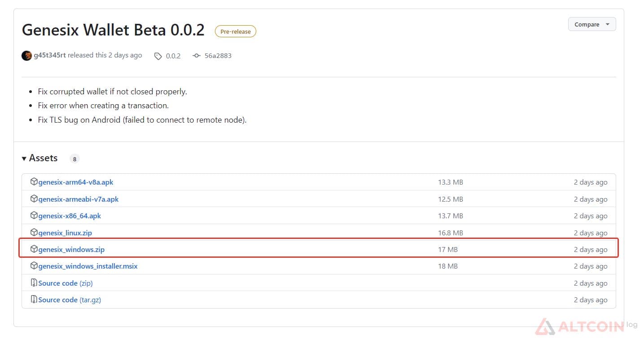
Task: Click the Assets count badge showing 8
Action: tap(74, 159)
